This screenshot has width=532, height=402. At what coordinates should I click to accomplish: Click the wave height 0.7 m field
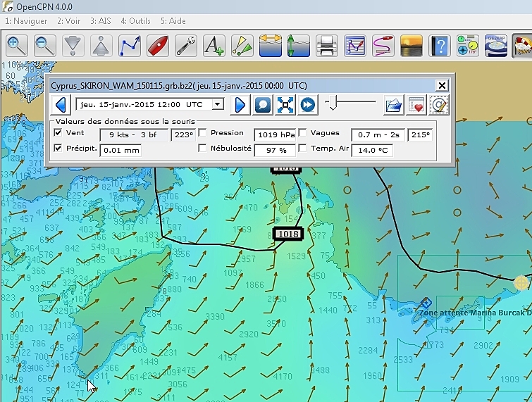click(x=378, y=135)
